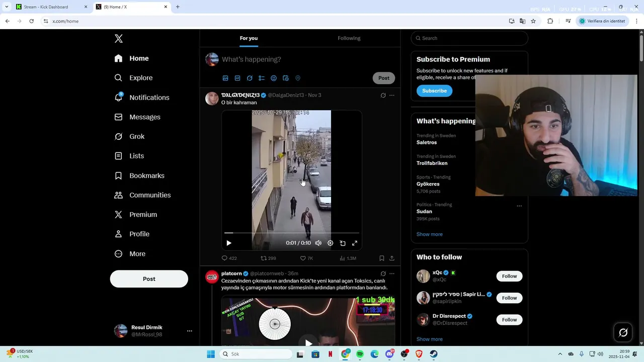Switch to Stream - Kick Dashboard tab
The height and width of the screenshot is (362, 644).
tap(52, 7)
